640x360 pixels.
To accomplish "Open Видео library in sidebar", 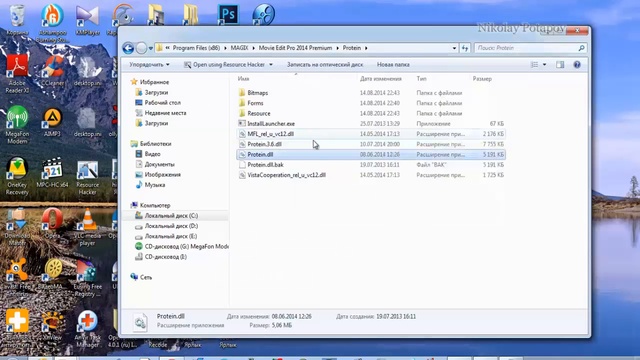I will [x=152, y=154].
